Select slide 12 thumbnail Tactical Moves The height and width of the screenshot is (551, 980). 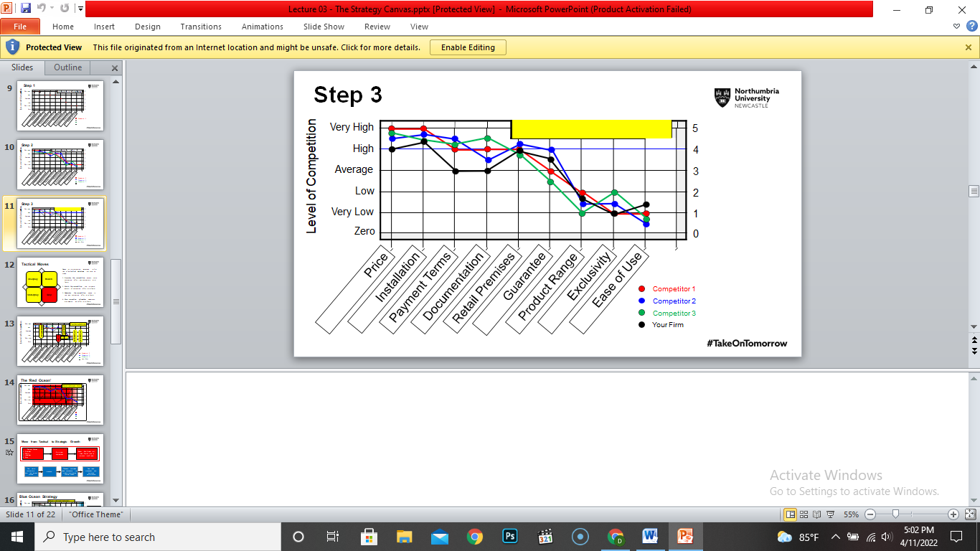pyautogui.click(x=60, y=282)
